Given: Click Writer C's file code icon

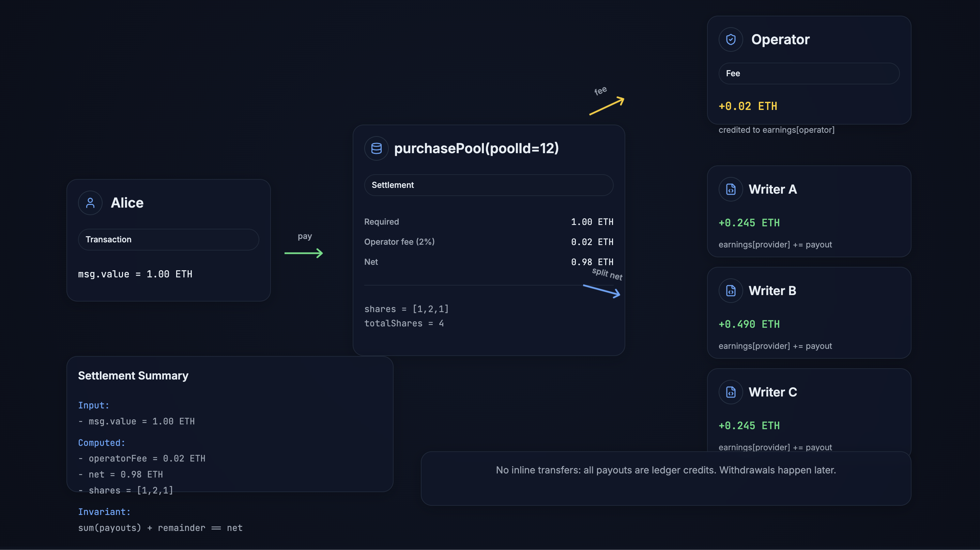Looking at the screenshot, I should 731,392.
